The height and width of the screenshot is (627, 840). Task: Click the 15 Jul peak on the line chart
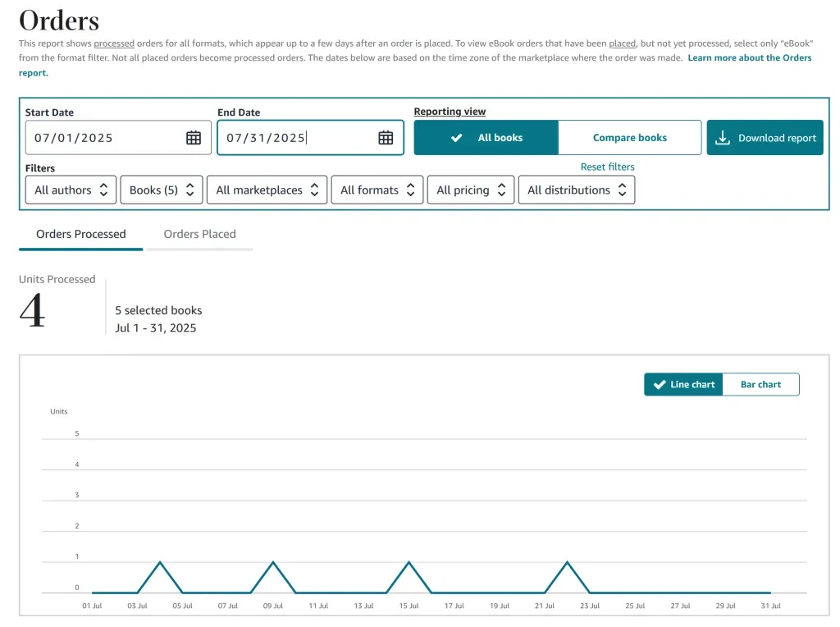point(409,562)
